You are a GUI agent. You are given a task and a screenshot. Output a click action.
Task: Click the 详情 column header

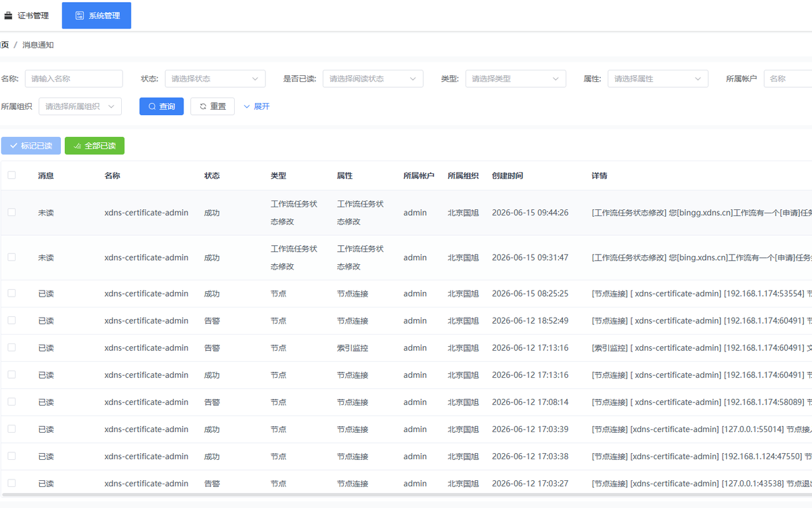[x=600, y=175]
